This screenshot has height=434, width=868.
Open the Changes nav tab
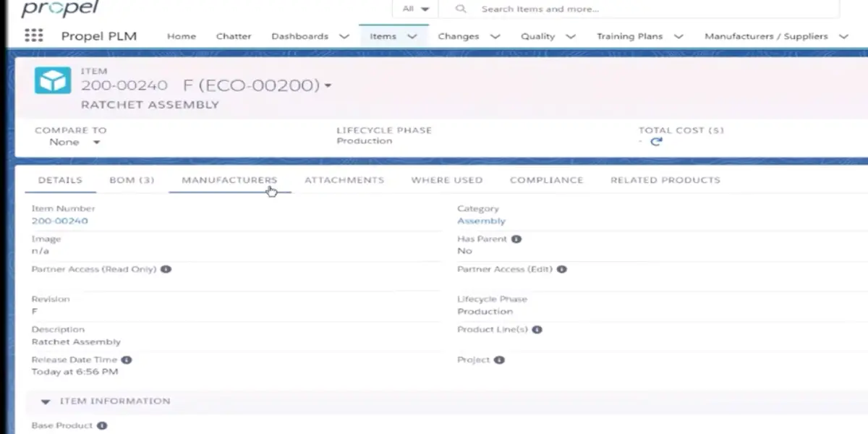click(459, 36)
